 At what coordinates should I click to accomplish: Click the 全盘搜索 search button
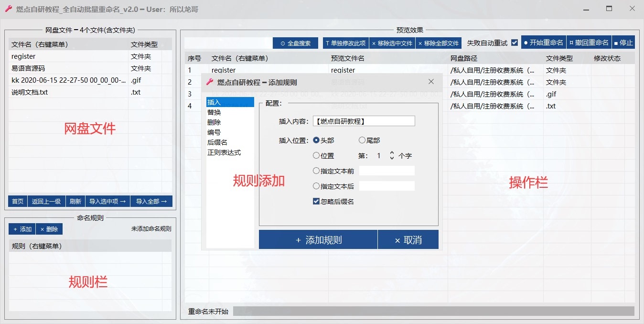(x=295, y=43)
